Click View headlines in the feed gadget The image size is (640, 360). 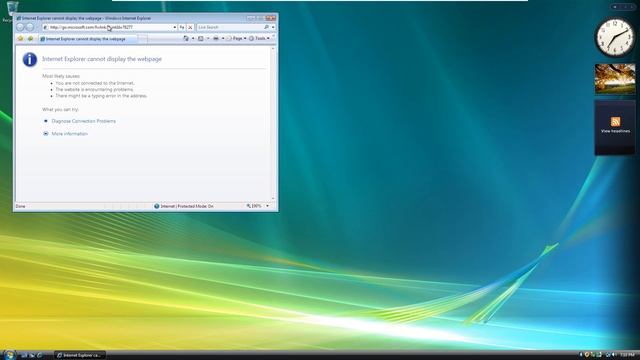tap(615, 131)
